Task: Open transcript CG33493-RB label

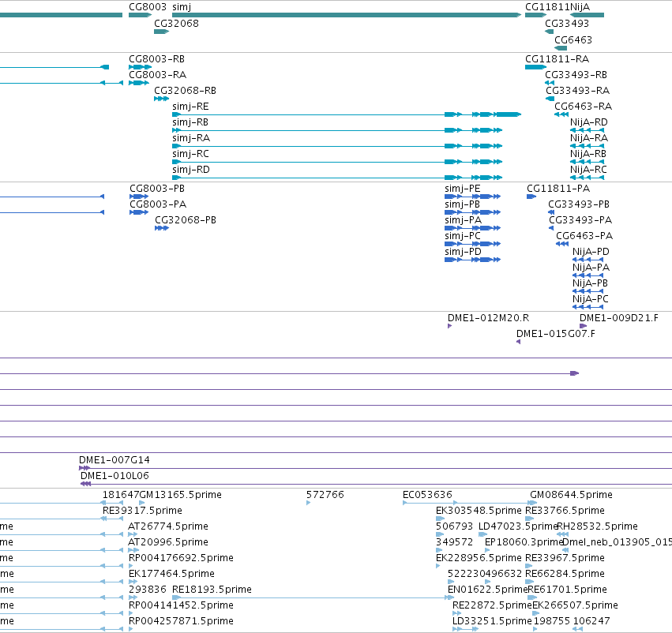Action: (x=576, y=74)
